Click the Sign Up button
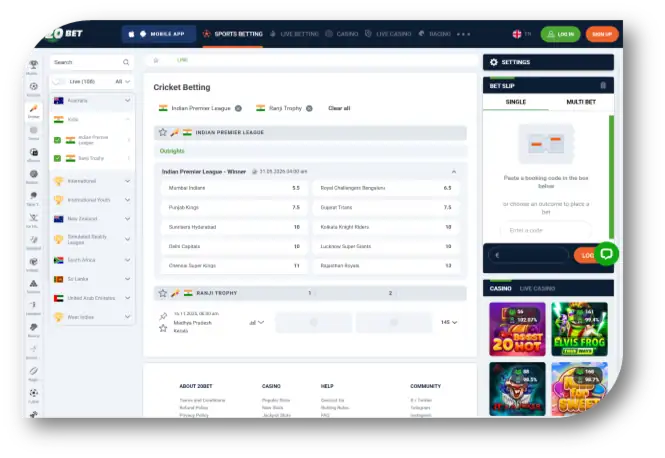 [x=601, y=34]
